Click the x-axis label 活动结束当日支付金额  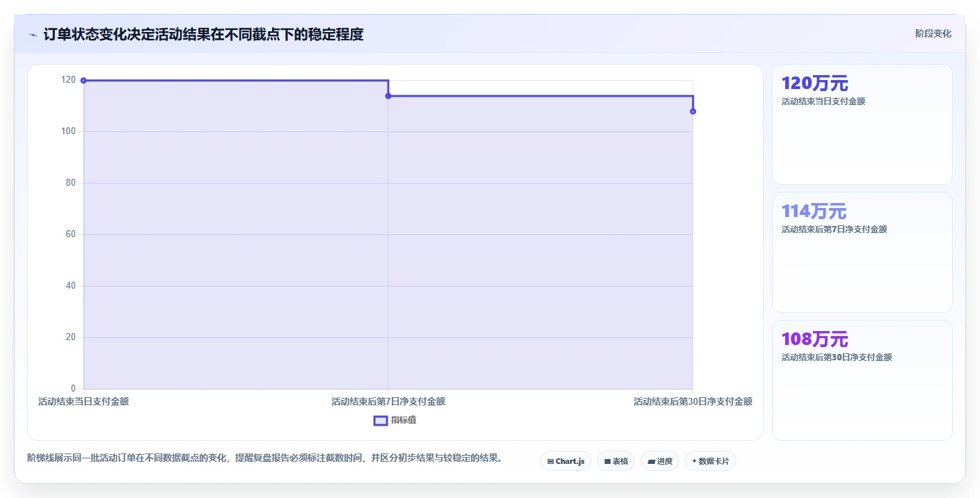coord(84,401)
